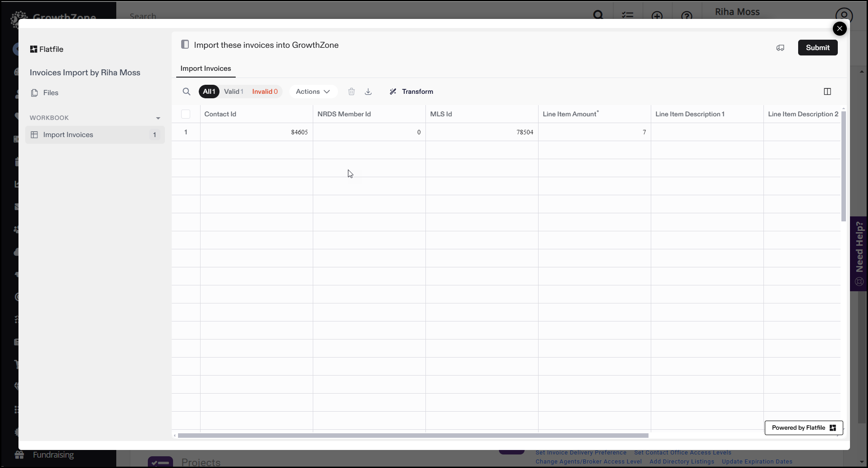
Task: Click the announcement icon next to Submit
Action: 780,48
